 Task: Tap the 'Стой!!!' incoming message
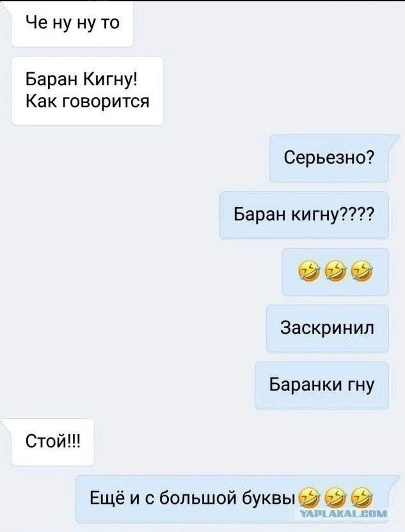coord(53,442)
